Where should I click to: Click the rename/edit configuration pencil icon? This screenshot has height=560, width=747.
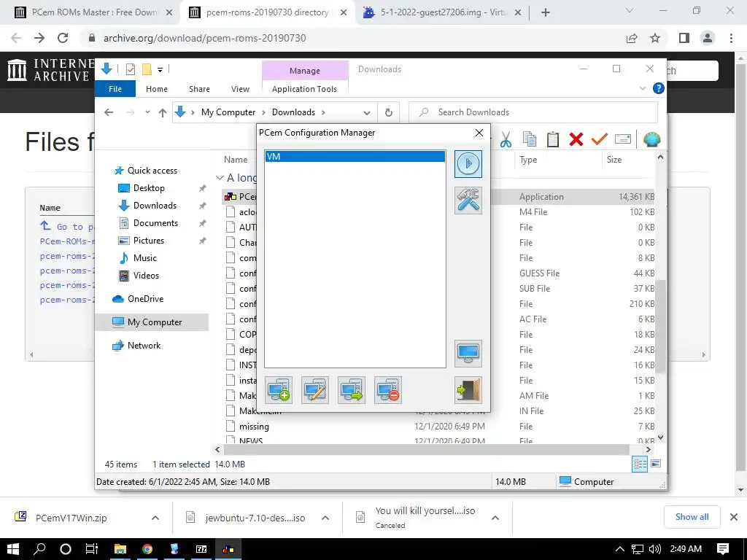pos(315,390)
